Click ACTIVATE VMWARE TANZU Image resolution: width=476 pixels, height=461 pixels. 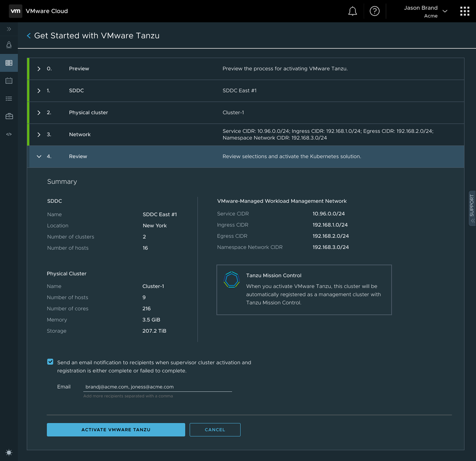point(116,429)
